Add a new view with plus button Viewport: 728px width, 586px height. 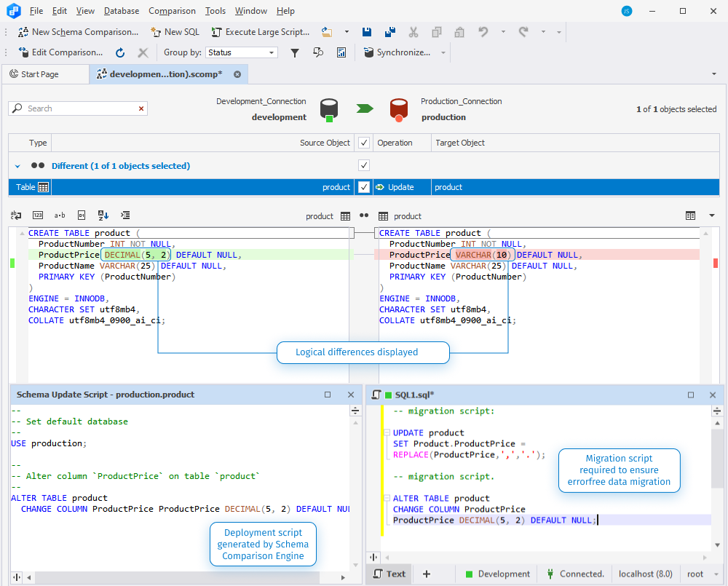point(426,574)
